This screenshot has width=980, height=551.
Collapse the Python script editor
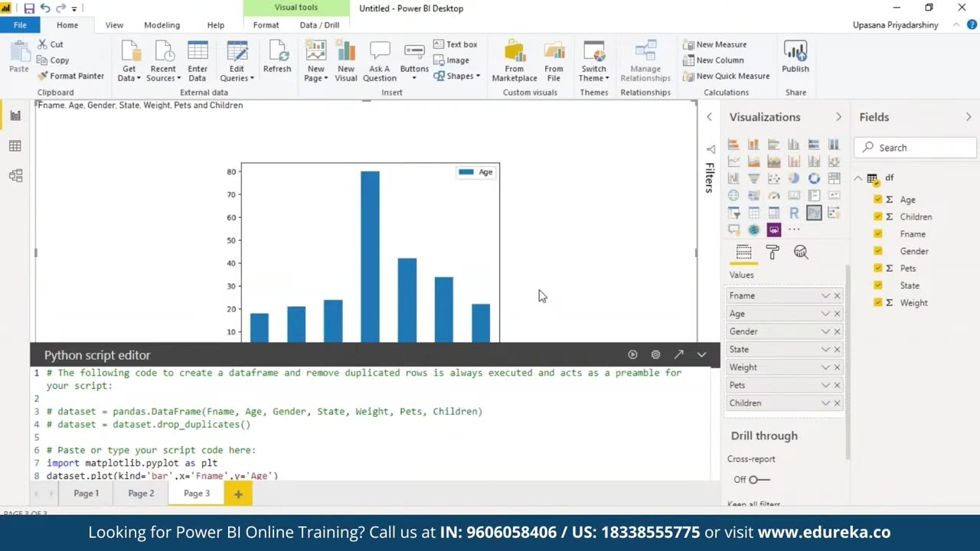(x=701, y=354)
